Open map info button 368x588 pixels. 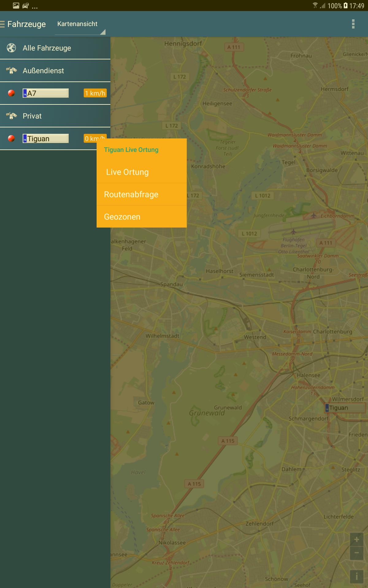(356, 577)
